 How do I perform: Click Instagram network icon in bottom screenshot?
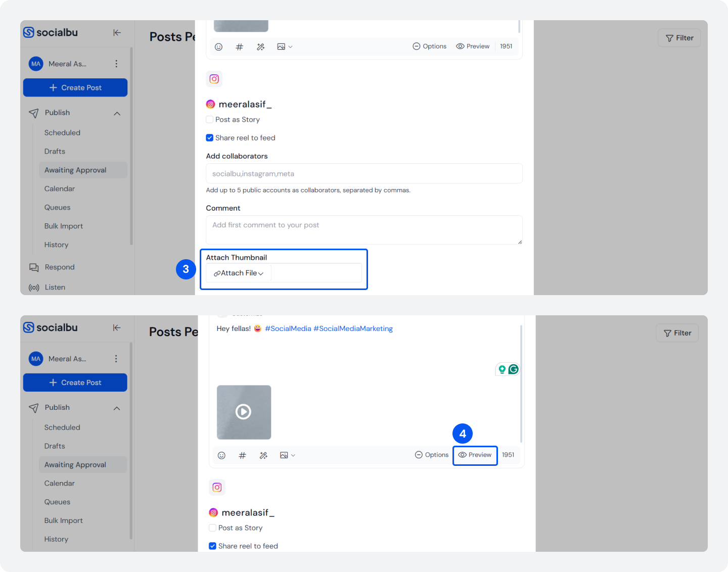(x=217, y=487)
